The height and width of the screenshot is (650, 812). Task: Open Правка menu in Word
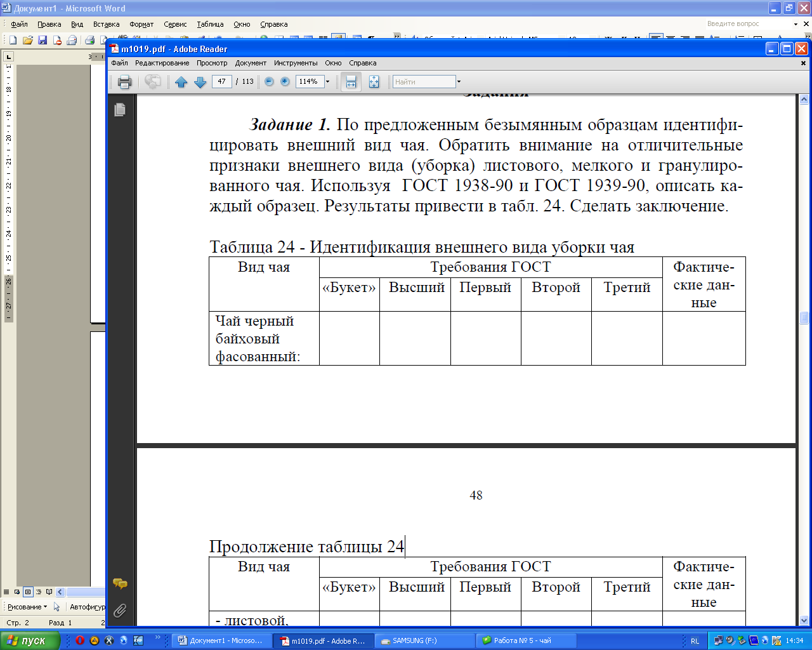[49, 24]
